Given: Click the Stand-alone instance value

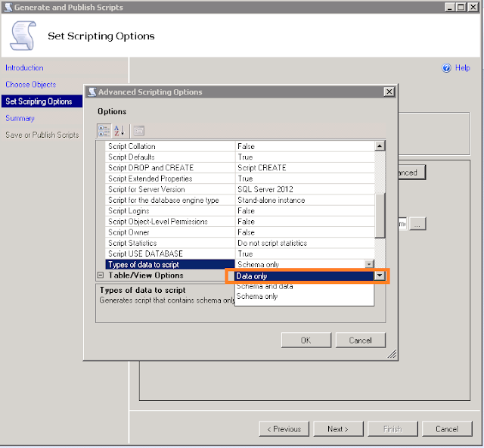Looking at the screenshot, I should [271, 200].
